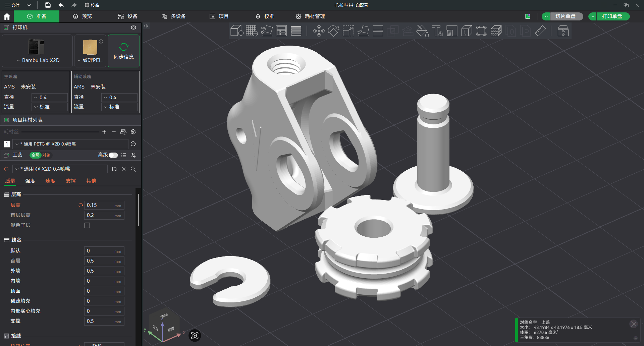
Task: Save the process preset with disk icon
Action: [114, 169]
